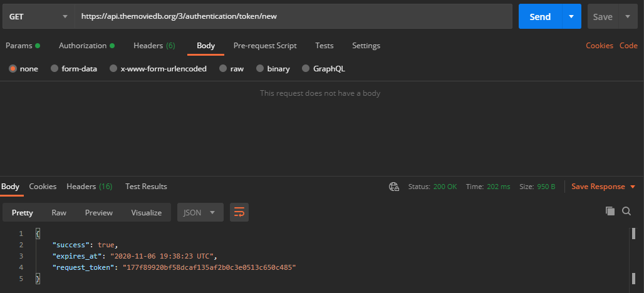The width and height of the screenshot is (644, 293).
Task: Select the Preview response view
Action: (98, 213)
